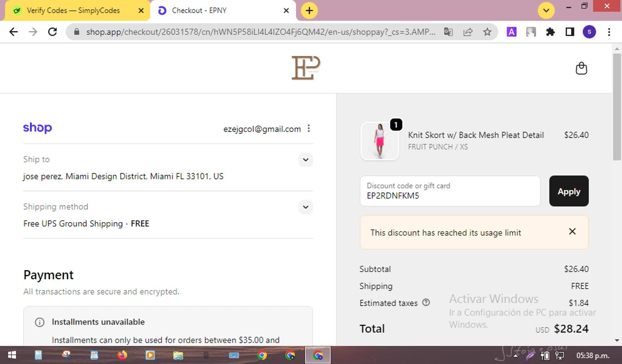Viewport: 622px width, 364px height.
Task: Open the Google Translate page icon
Action: (x=448, y=32)
